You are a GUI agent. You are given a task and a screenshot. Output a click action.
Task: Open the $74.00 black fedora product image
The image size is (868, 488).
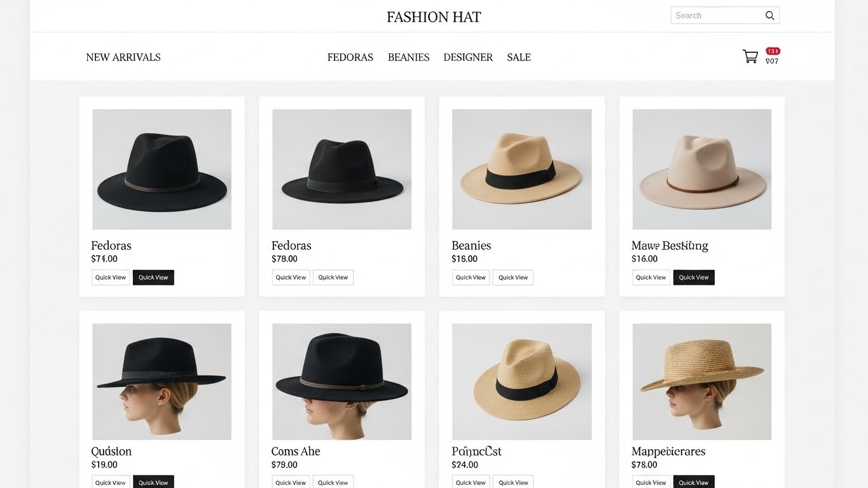pos(162,169)
